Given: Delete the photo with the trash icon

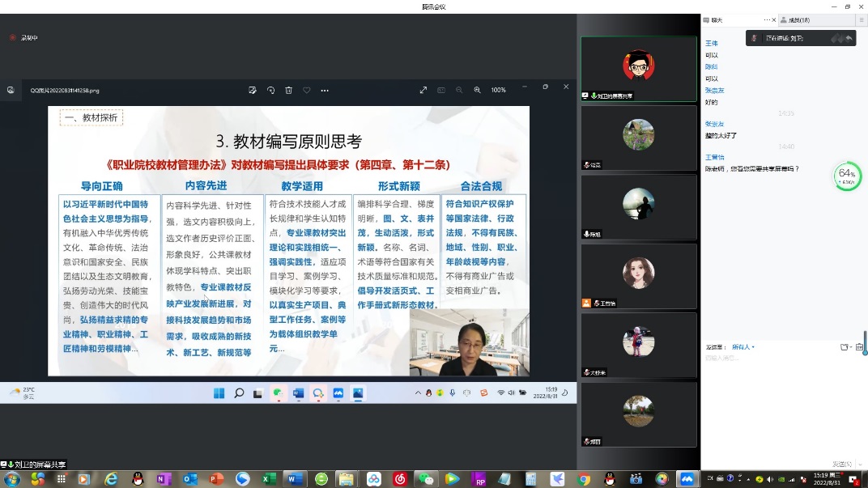Looking at the screenshot, I should (288, 90).
